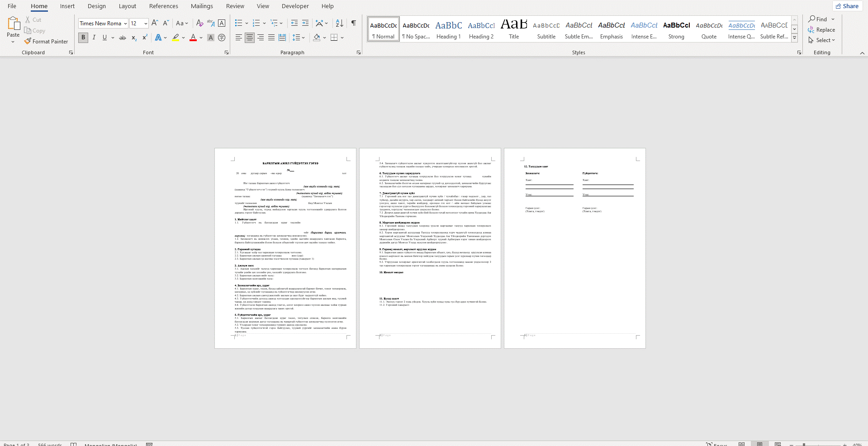Click the paragraph shading paint bucket
This screenshot has width=868, height=446.
tap(317, 38)
